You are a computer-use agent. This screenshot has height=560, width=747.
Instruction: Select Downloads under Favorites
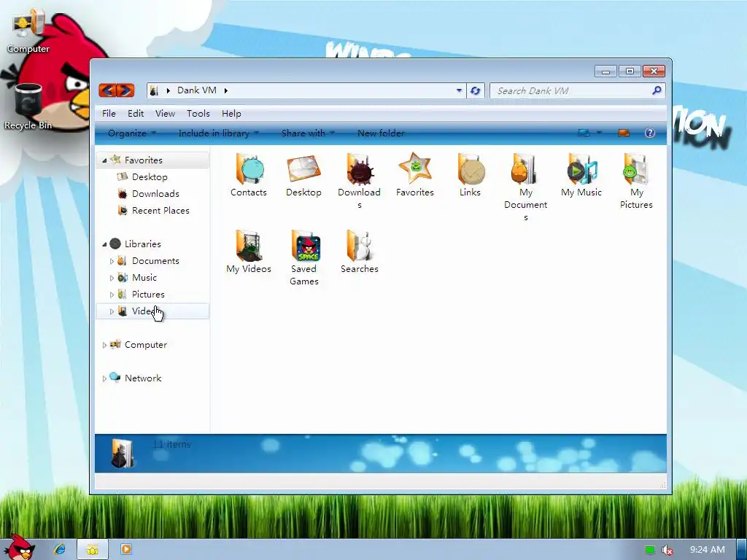[x=155, y=194]
